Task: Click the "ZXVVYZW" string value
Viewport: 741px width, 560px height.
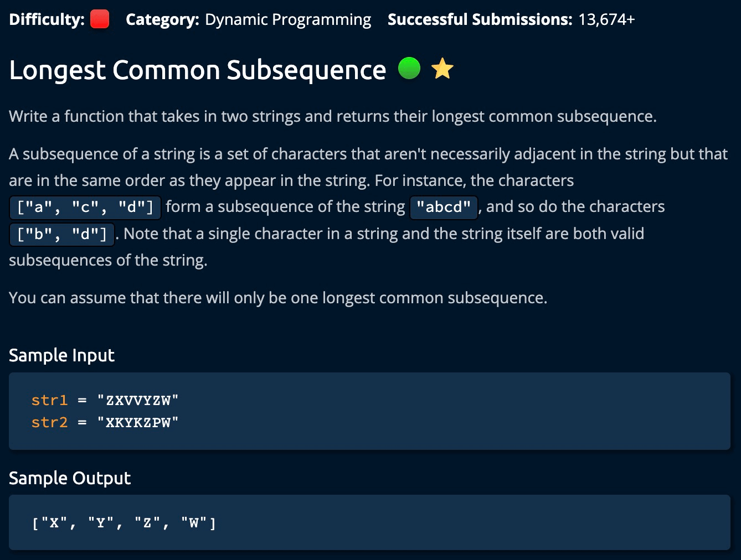Action: [x=138, y=400]
